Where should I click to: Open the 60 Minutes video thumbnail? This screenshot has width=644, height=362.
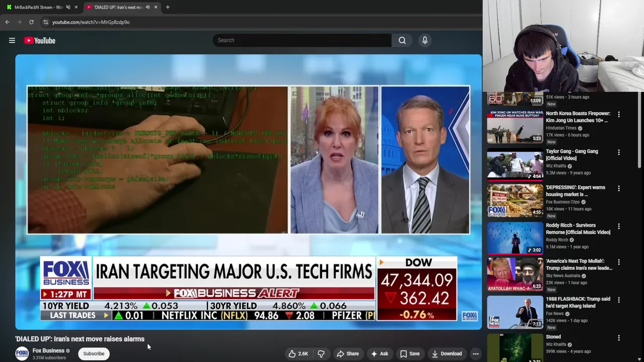[x=515, y=99]
